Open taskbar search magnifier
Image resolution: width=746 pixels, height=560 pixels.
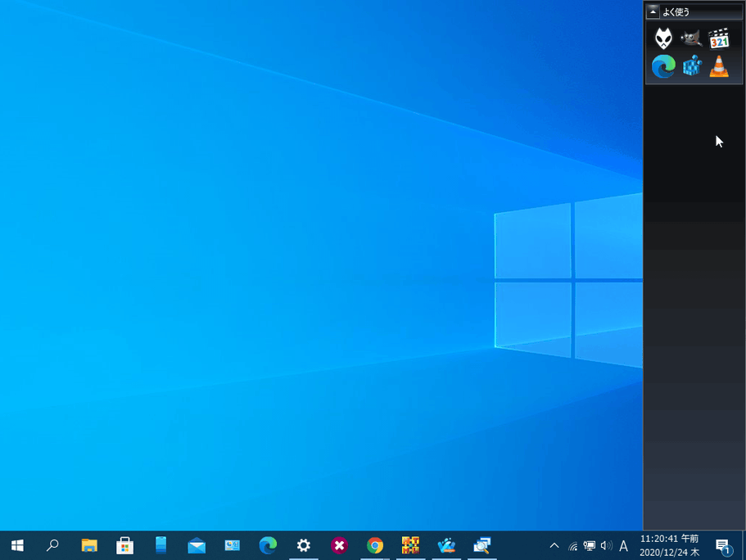pyautogui.click(x=52, y=545)
